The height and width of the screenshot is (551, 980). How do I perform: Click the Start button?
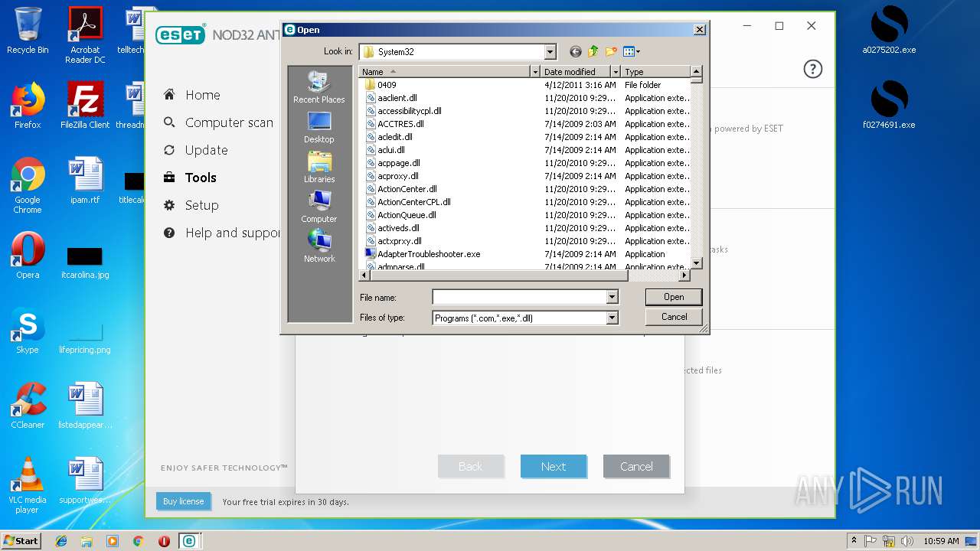(x=21, y=540)
